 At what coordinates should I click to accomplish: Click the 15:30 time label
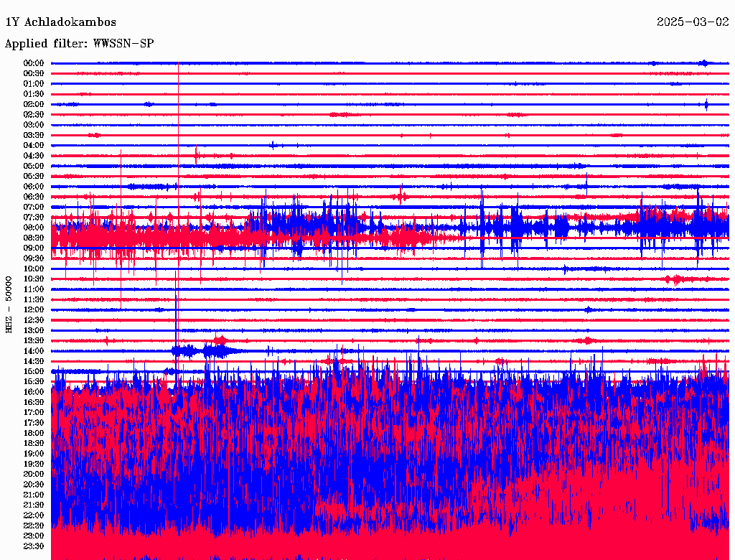point(34,382)
